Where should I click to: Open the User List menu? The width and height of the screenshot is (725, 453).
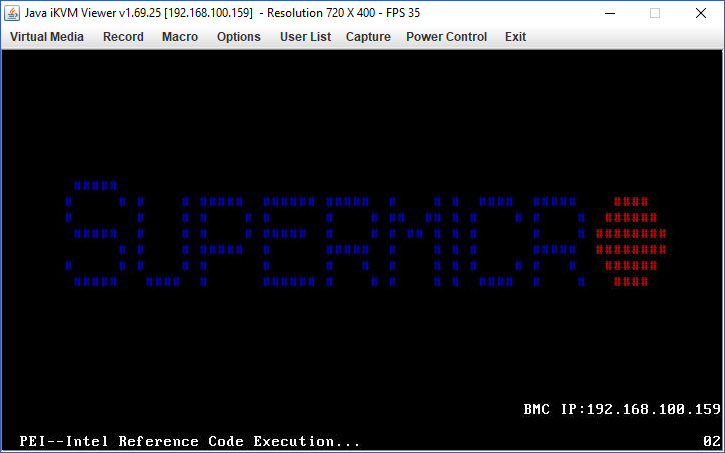tap(306, 37)
